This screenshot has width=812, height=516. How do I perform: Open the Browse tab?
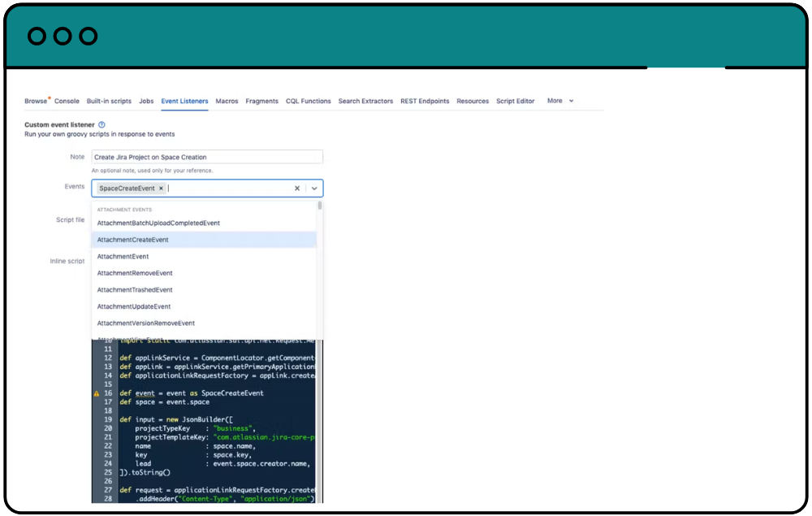[36, 101]
